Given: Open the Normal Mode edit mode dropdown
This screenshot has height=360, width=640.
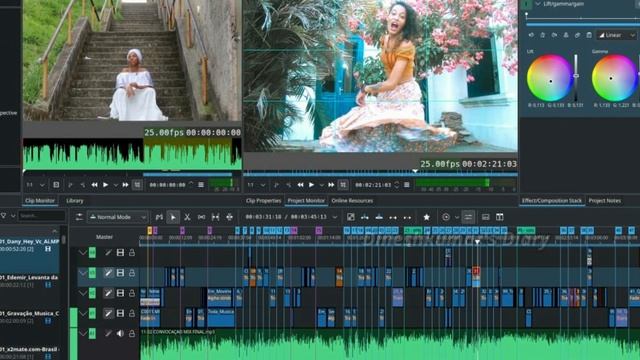Looking at the screenshot, I should (x=118, y=217).
